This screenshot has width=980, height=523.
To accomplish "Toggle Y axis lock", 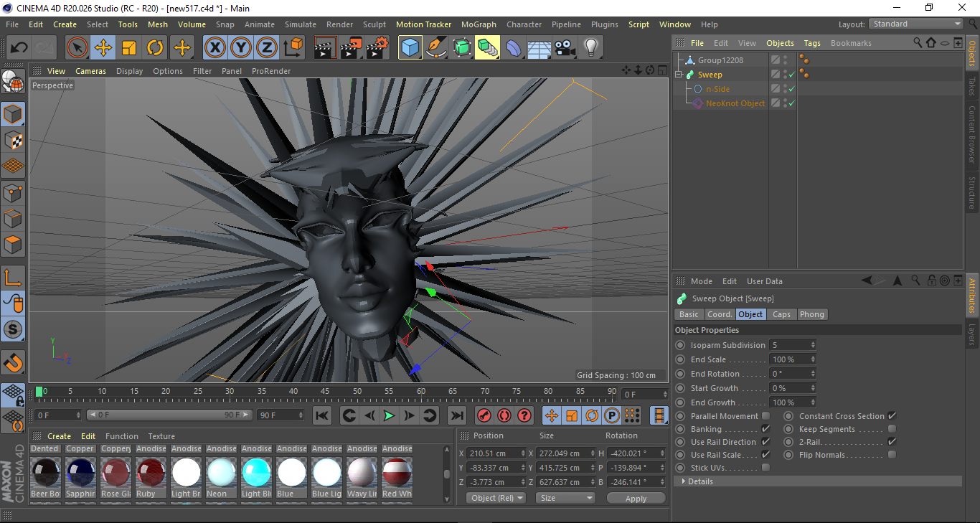I will tap(241, 48).
